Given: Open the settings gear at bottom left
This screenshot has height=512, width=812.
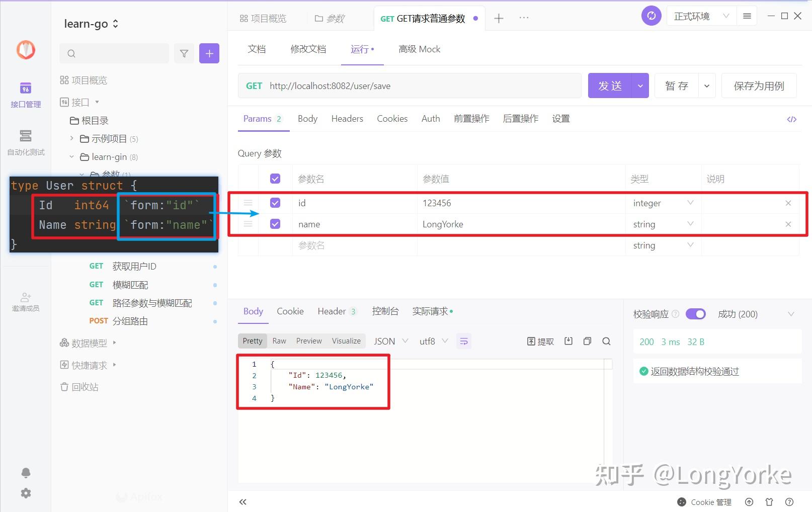Looking at the screenshot, I should tap(25, 493).
